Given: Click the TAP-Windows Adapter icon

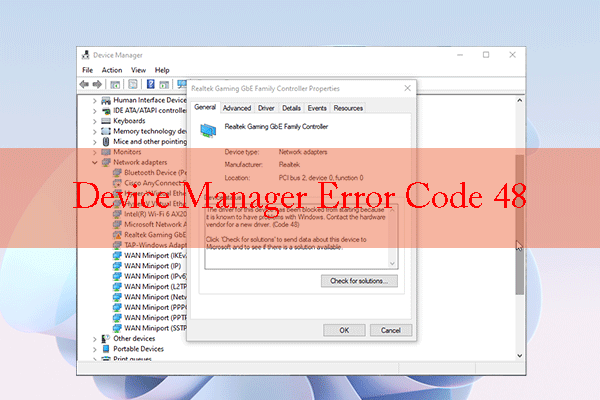Looking at the screenshot, I should [117, 245].
